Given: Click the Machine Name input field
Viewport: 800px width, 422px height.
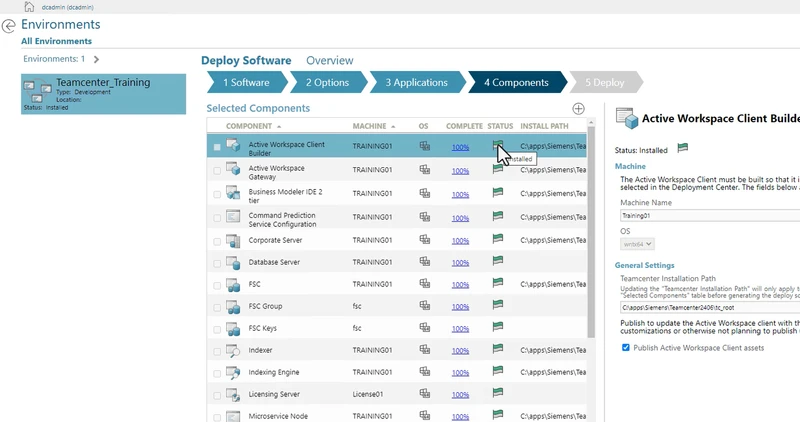Looking at the screenshot, I should (710, 215).
